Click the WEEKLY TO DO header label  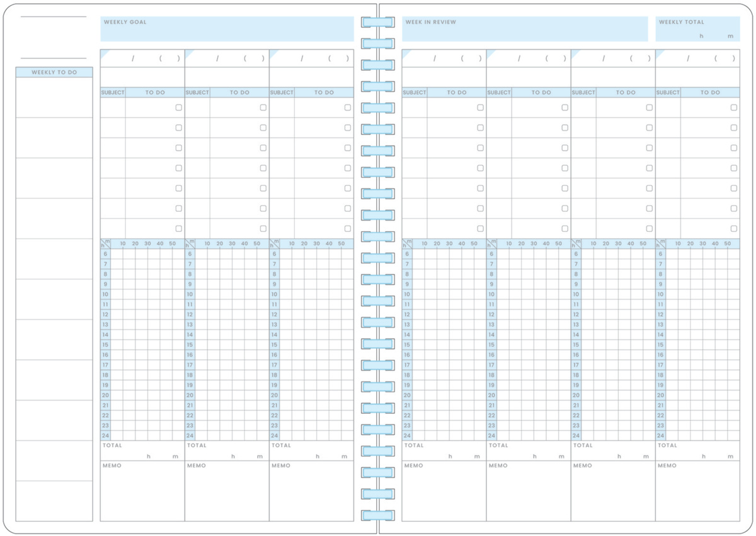point(54,72)
